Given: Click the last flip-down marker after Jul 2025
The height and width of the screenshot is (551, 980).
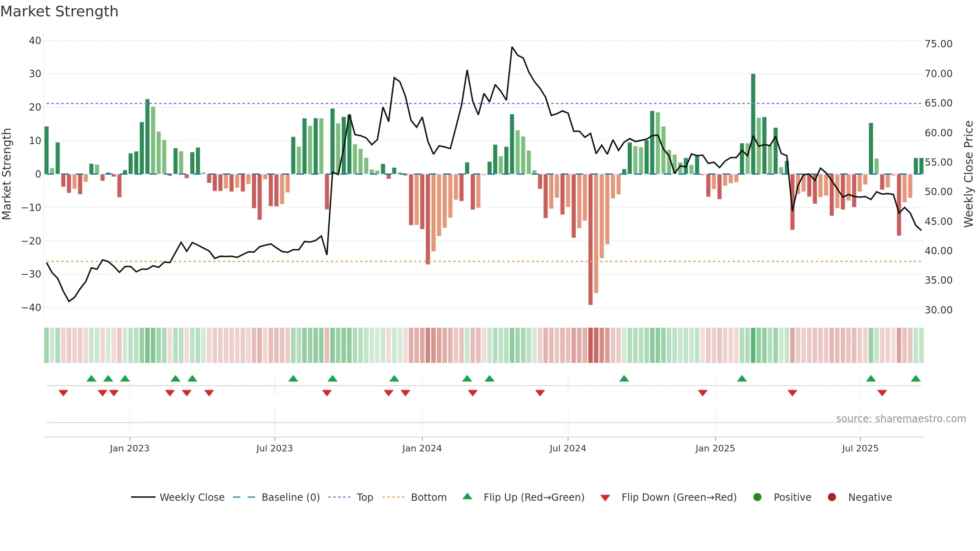Looking at the screenshot, I should tap(882, 393).
